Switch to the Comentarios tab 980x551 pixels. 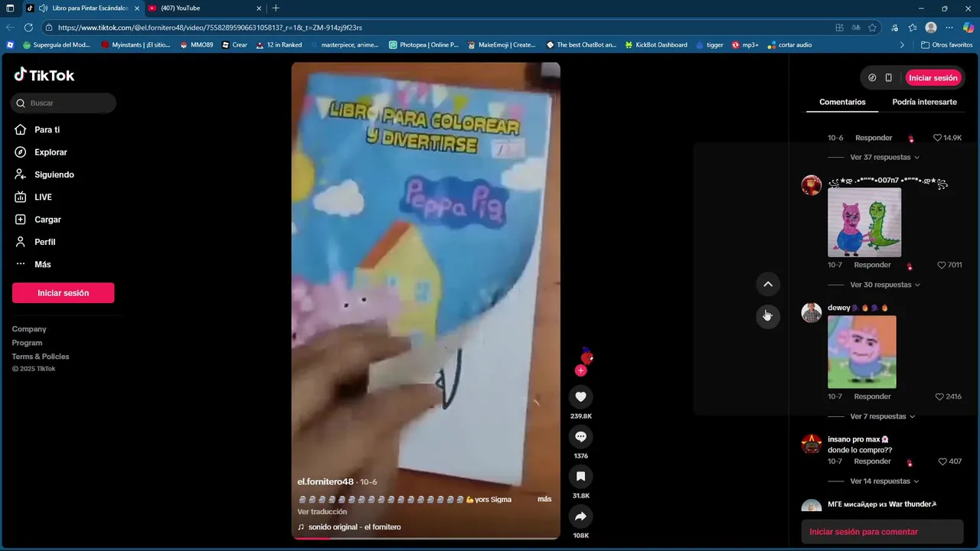[842, 102]
